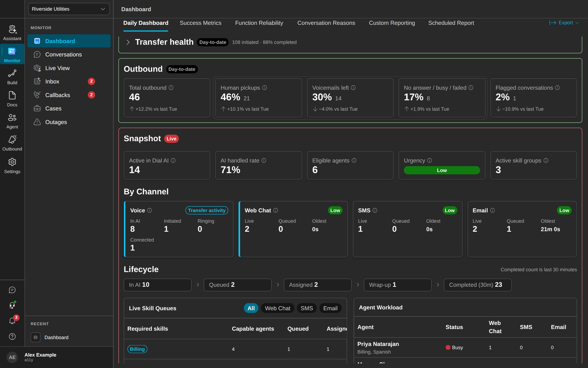Image resolution: width=588 pixels, height=368 pixels.
Task: Open the Conversation Reasons tab
Action: [326, 23]
